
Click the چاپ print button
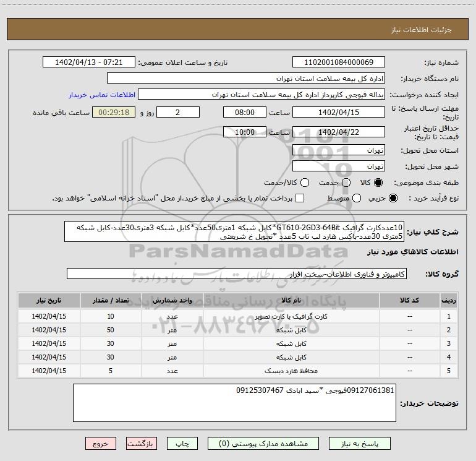182,444
